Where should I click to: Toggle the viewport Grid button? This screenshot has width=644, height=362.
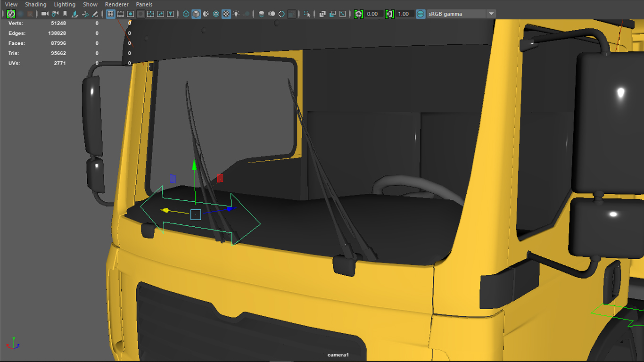click(110, 14)
